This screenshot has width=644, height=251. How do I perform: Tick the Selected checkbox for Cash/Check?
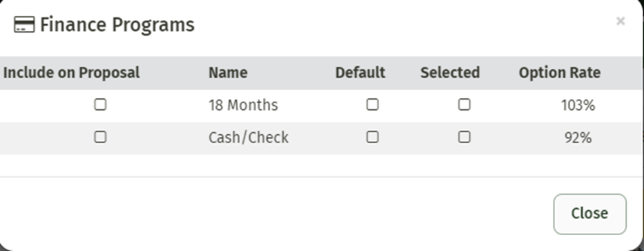pyautogui.click(x=465, y=137)
